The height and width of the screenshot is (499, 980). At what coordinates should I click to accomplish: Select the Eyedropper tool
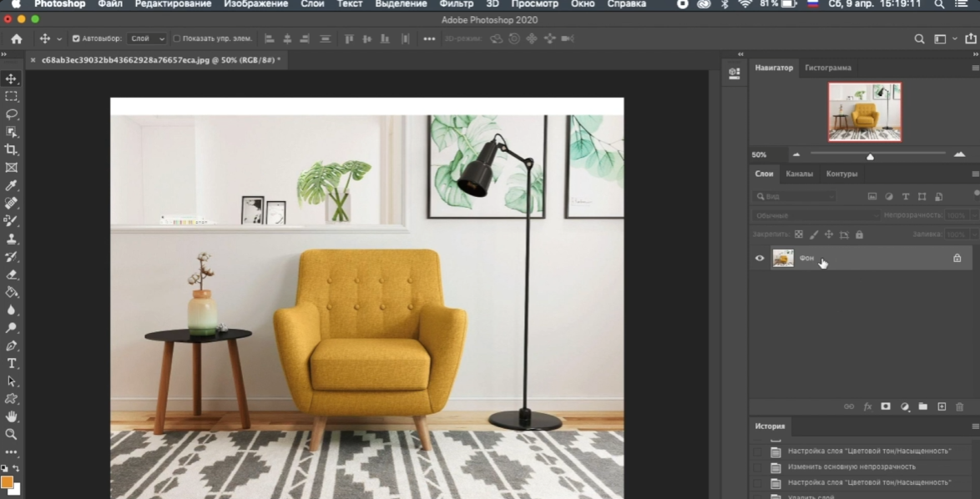(x=11, y=185)
